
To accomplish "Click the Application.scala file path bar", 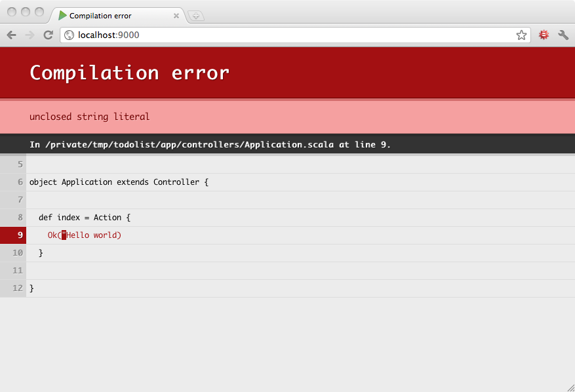I will [210, 144].
